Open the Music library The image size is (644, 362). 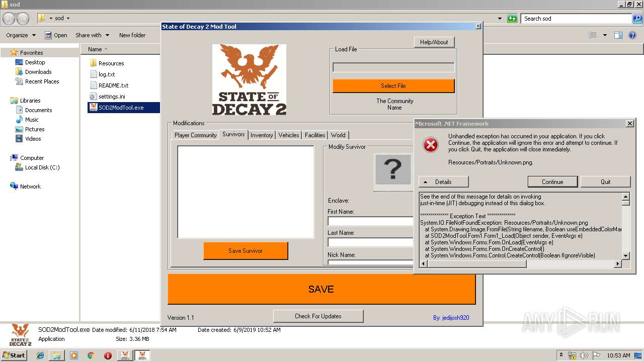click(32, 120)
